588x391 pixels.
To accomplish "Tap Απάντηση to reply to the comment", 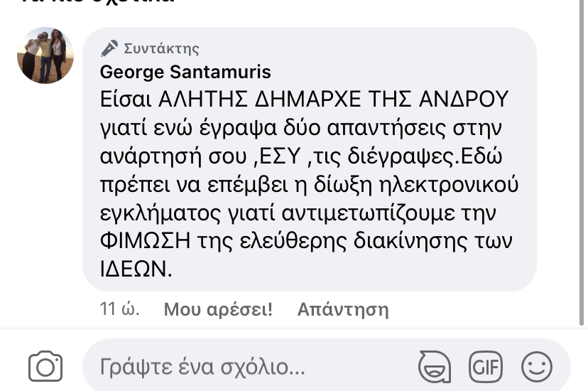I will pyautogui.click(x=343, y=309).
